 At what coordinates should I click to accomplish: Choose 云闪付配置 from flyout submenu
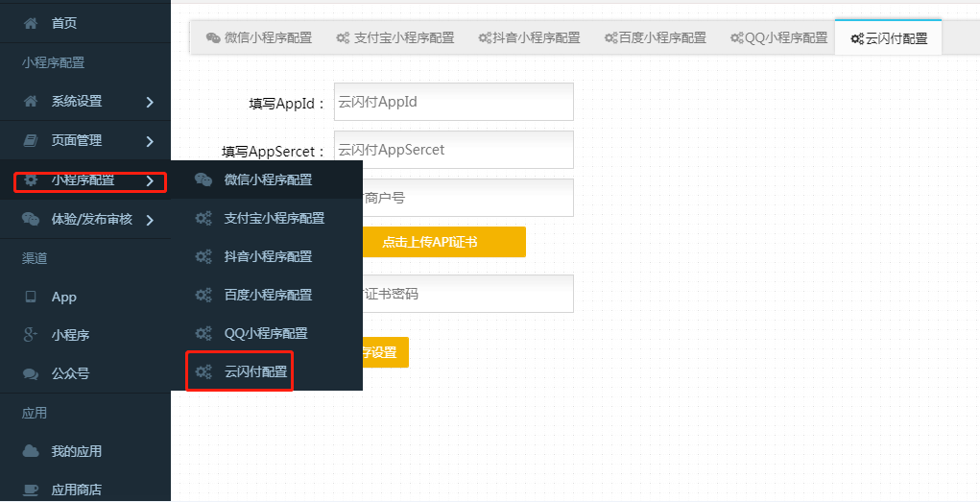pyautogui.click(x=267, y=372)
